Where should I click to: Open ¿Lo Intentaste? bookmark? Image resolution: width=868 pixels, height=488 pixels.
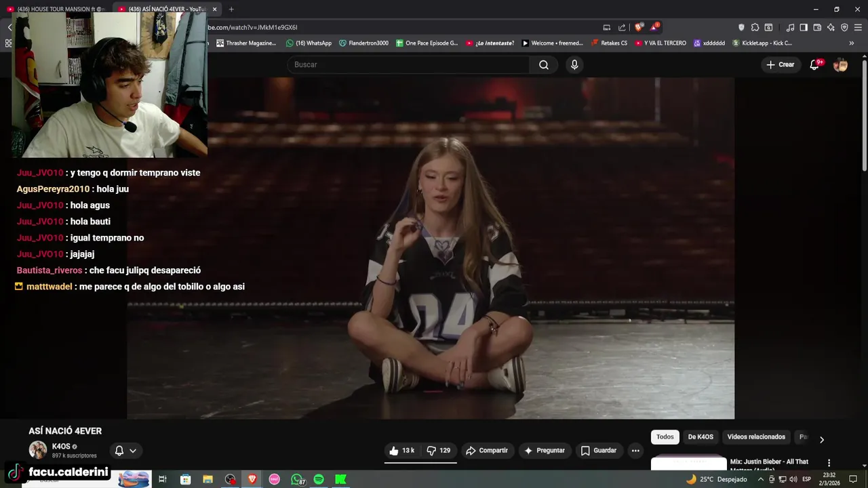pos(490,43)
